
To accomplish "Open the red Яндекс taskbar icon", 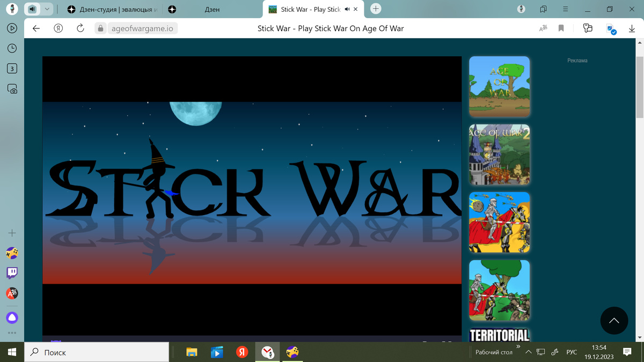I will coord(242,352).
